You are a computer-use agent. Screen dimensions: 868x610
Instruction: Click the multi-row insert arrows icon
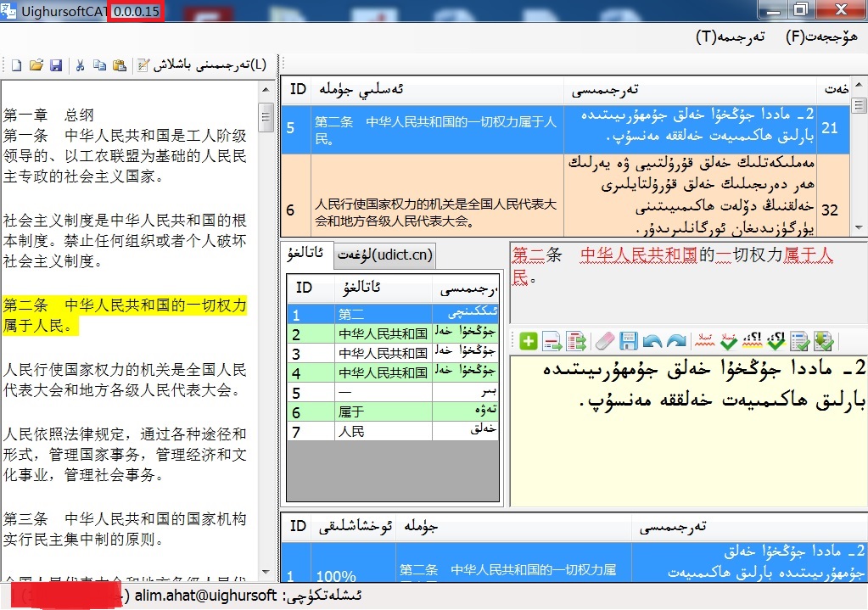coord(576,341)
